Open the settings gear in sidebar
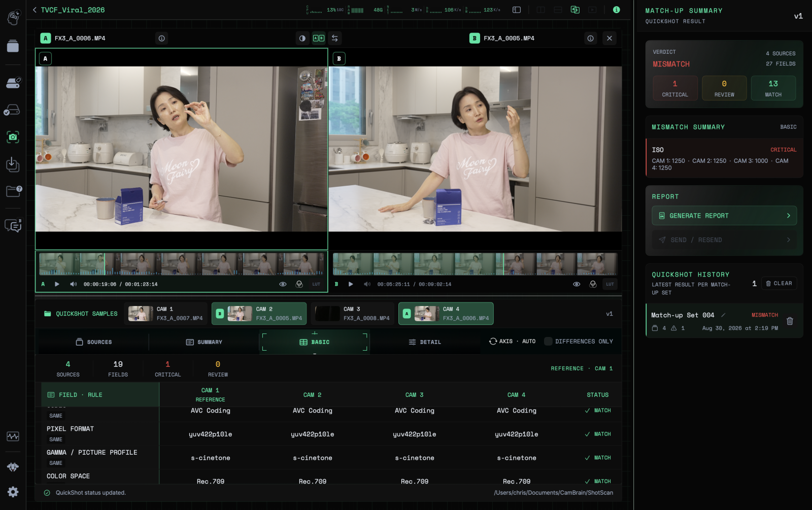 coord(13,492)
